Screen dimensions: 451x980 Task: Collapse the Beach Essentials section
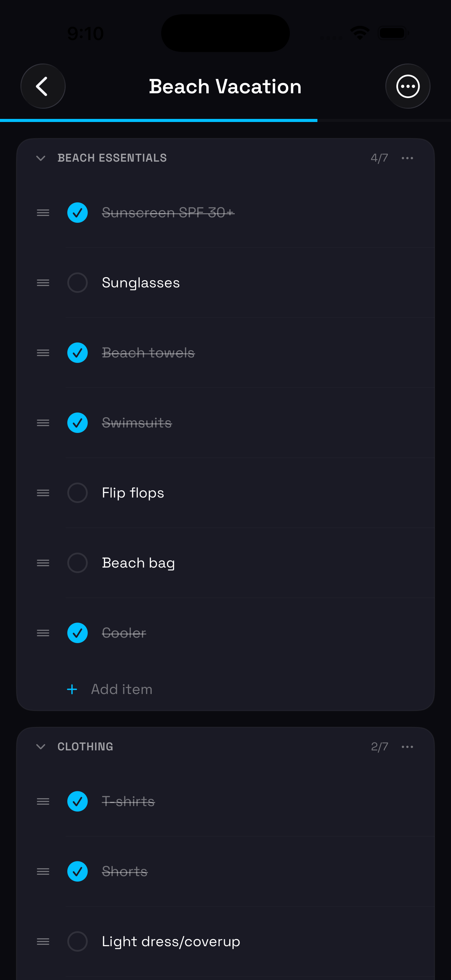click(x=41, y=158)
